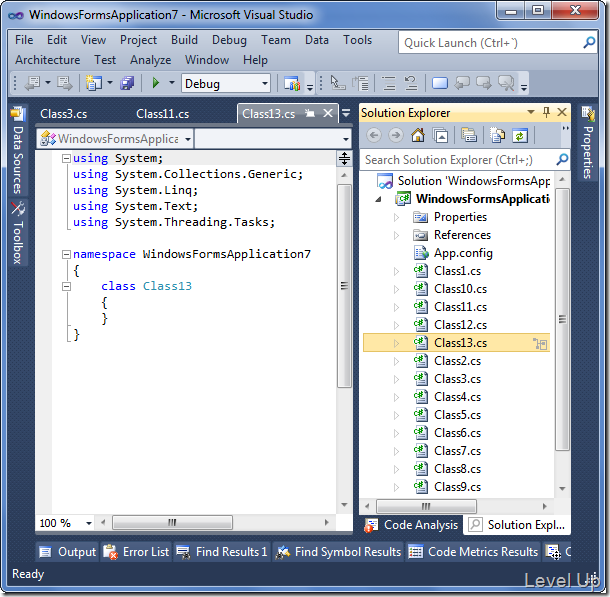Click Solution Explorer vertical scrollbar thumb
The width and height of the screenshot is (610, 597).
tap(562, 319)
